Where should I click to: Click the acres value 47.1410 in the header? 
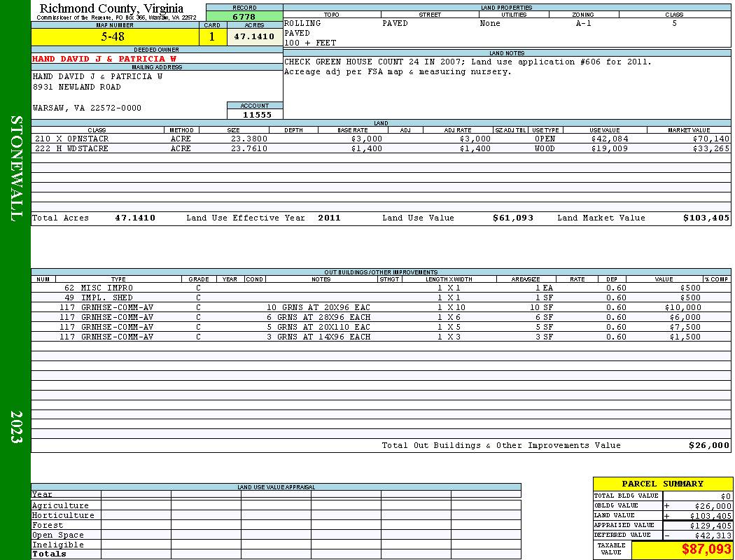[254, 36]
